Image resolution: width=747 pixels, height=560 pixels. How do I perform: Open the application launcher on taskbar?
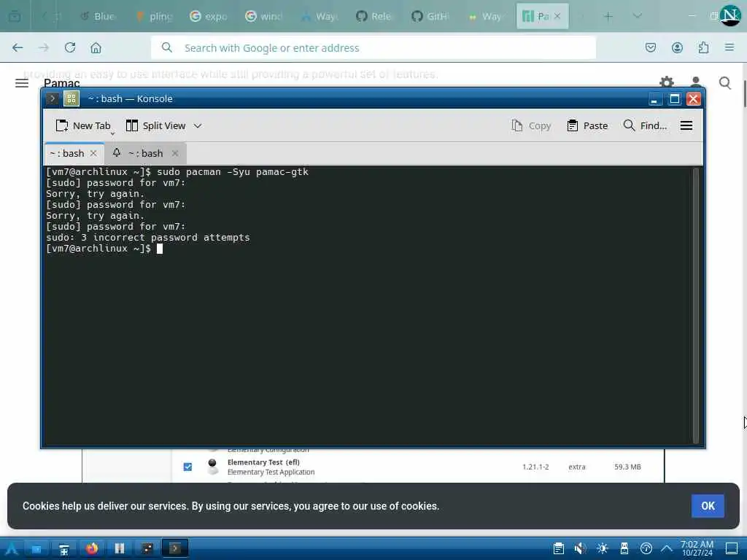(x=12, y=548)
